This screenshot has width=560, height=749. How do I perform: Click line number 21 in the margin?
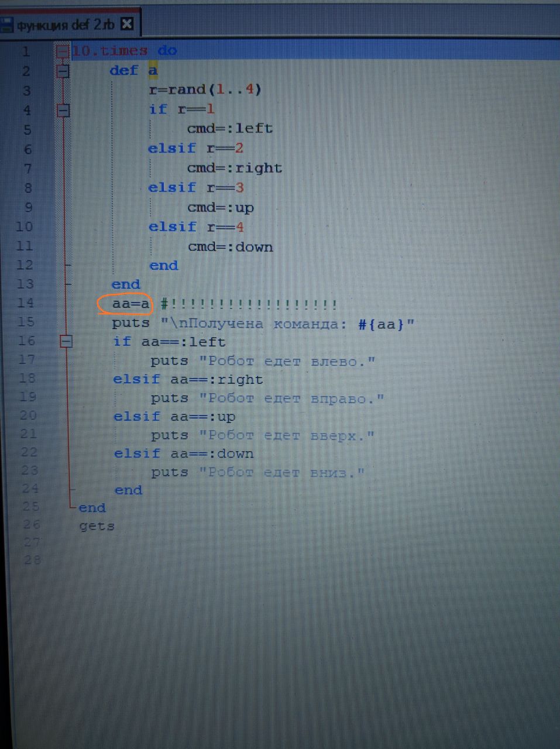click(x=29, y=434)
